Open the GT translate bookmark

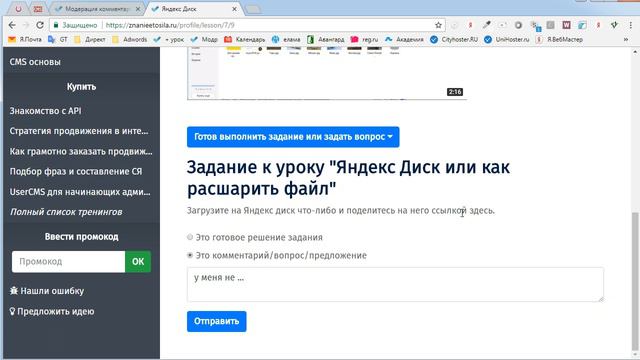tap(58, 40)
